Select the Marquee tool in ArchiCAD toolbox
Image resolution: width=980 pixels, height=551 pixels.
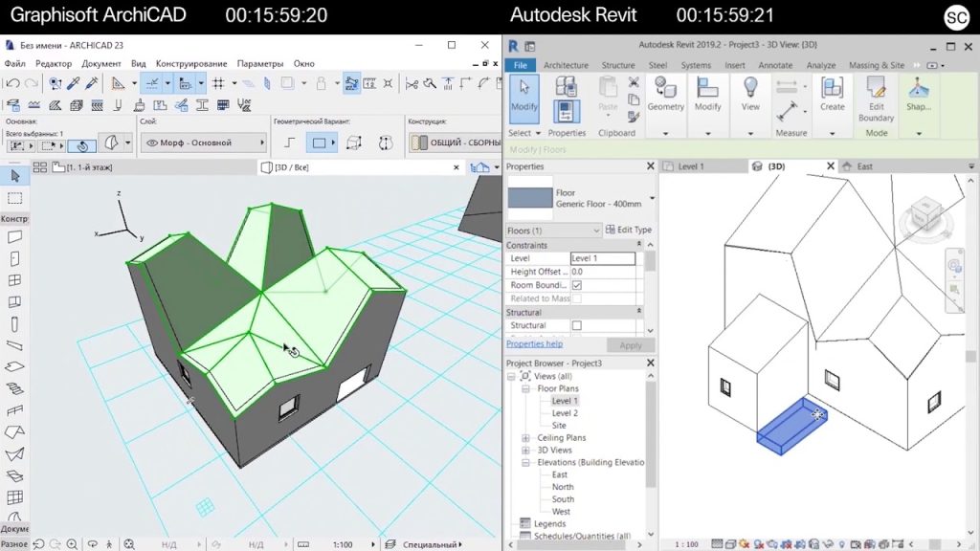click(x=13, y=197)
